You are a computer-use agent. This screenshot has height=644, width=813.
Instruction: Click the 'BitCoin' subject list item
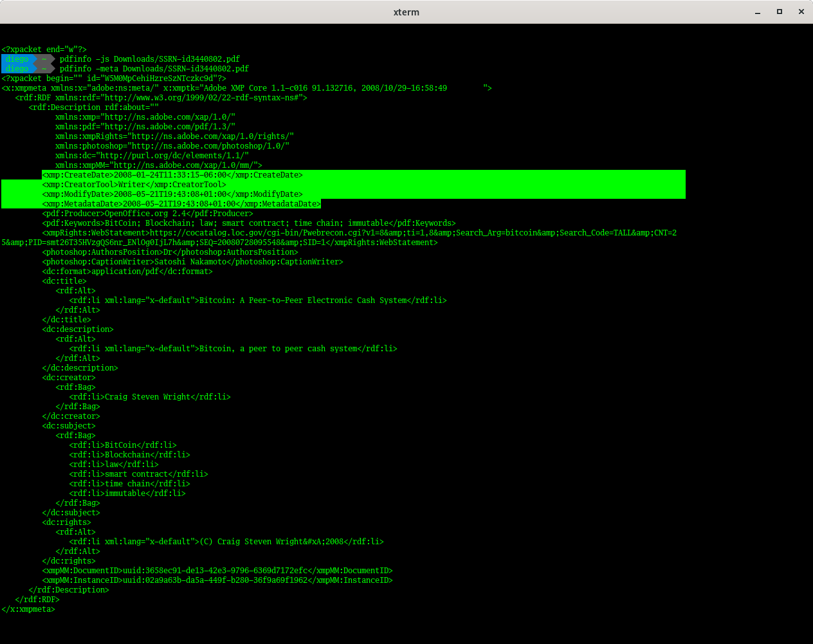click(x=123, y=445)
